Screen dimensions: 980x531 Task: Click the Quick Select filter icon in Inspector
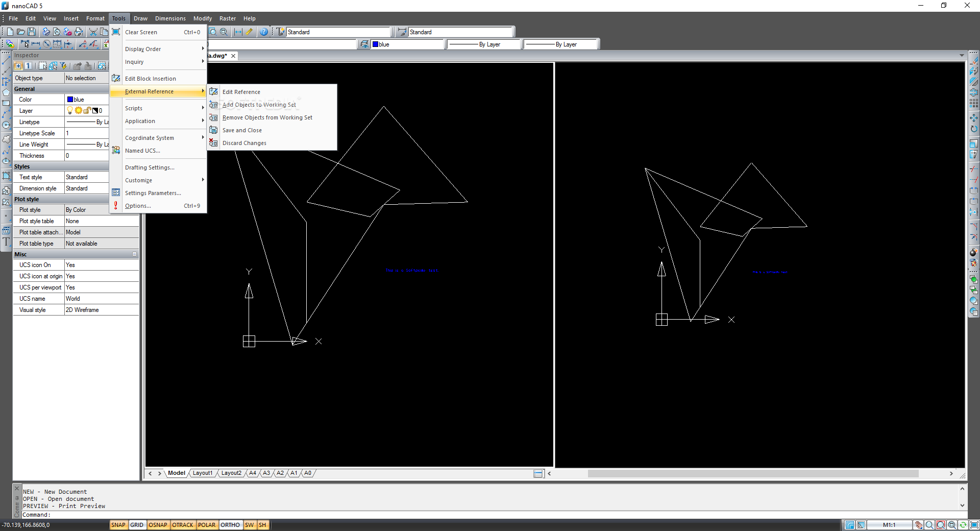click(x=63, y=66)
